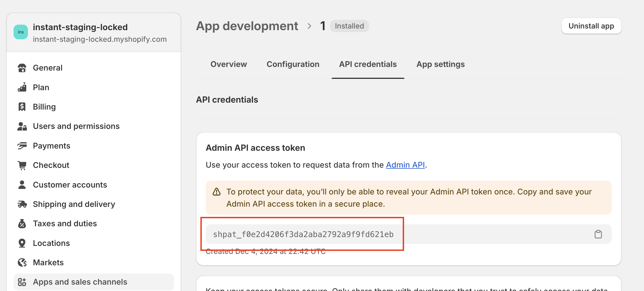Click the Taxes and duties icon
644x291 pixels.
(x=22, y=224)
